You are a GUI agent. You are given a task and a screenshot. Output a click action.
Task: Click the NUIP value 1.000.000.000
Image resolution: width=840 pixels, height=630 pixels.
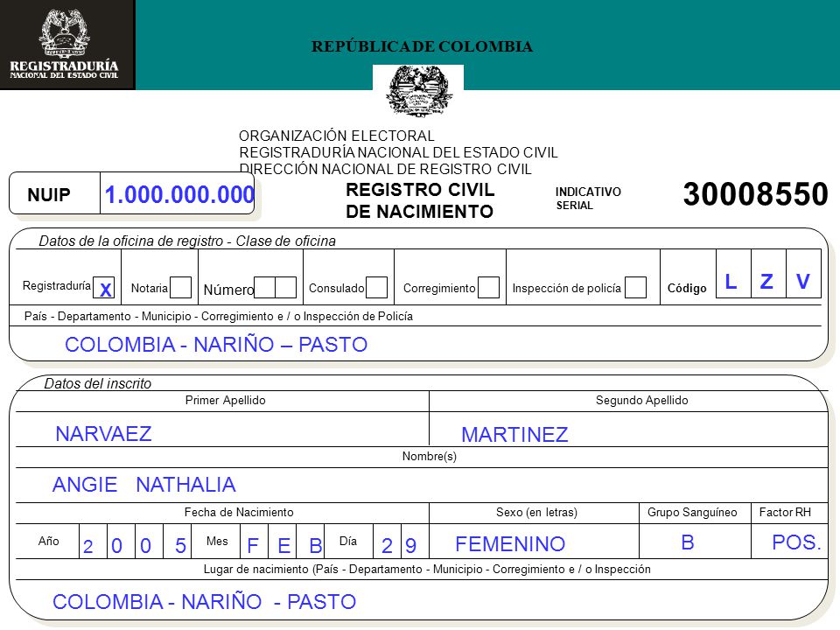click(x=179, y=194)
